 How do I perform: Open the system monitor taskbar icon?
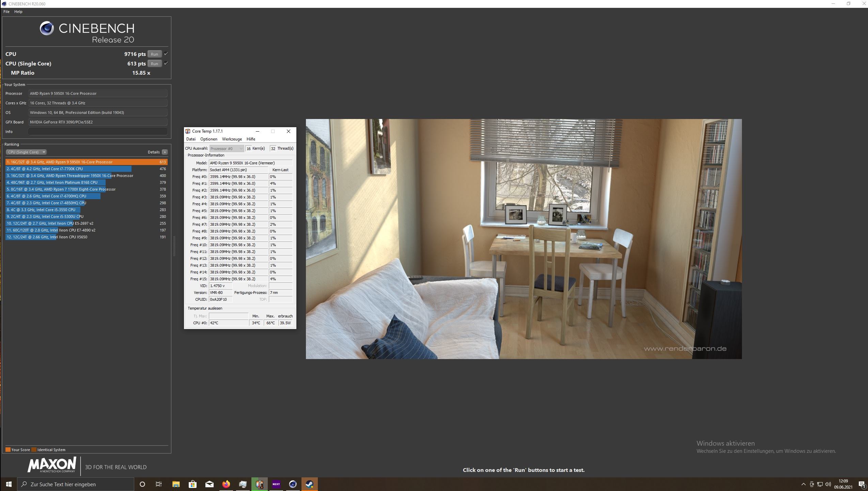(243, 484)
